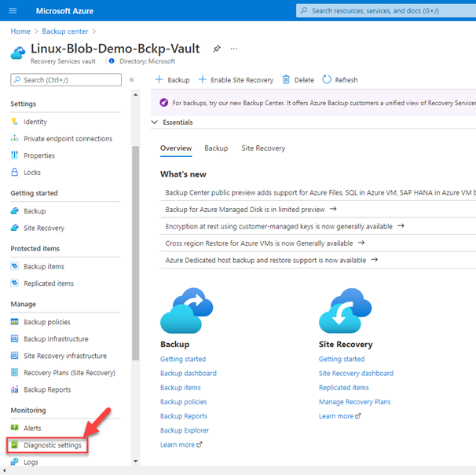Switch to the Backup tab
This screenshot has width=476, height=475.
216,148
